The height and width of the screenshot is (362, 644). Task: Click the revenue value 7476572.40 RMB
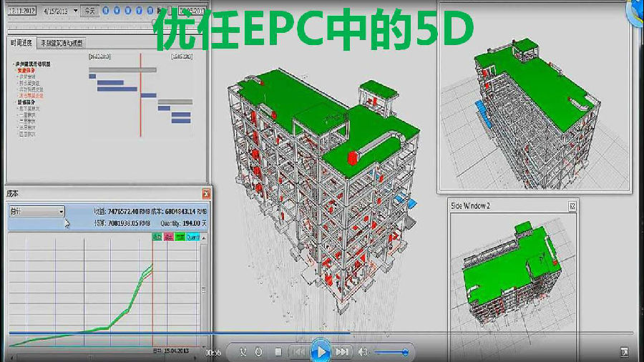coord(129,211)
